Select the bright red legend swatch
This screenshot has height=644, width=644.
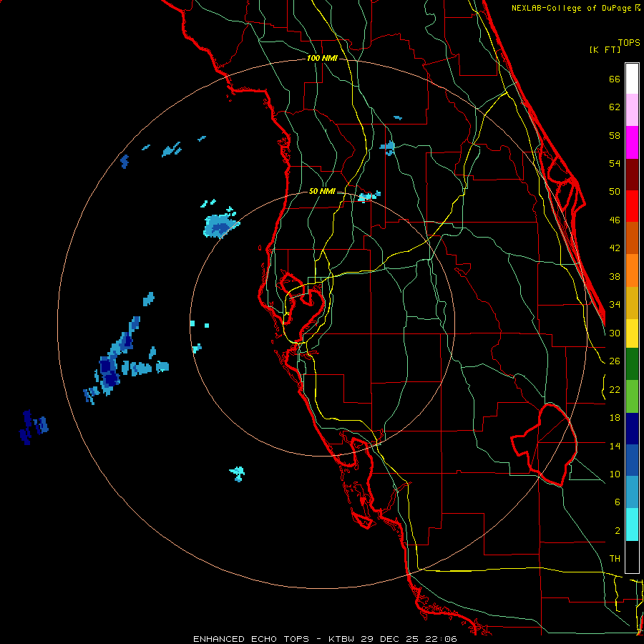click(632, 206)
